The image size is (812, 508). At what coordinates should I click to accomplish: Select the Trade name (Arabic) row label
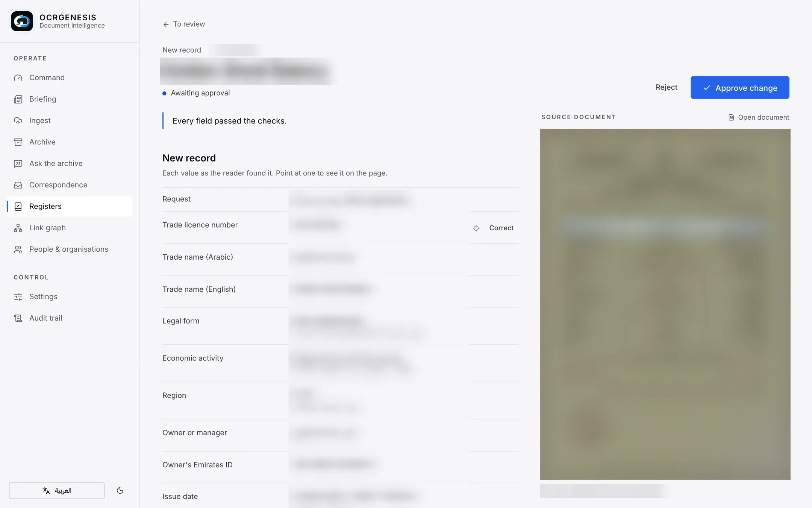click(198, 257)
